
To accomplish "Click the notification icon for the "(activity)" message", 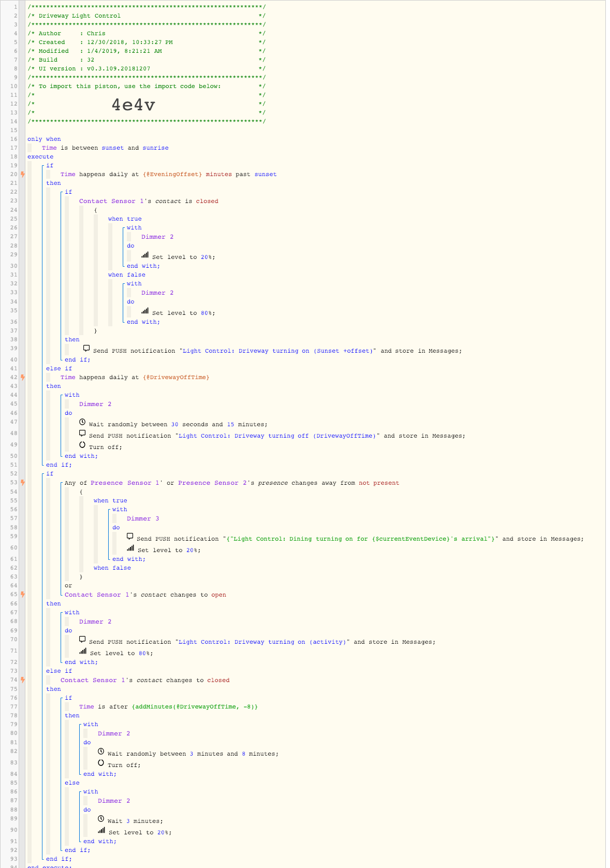I will click(x=82, y=640).
